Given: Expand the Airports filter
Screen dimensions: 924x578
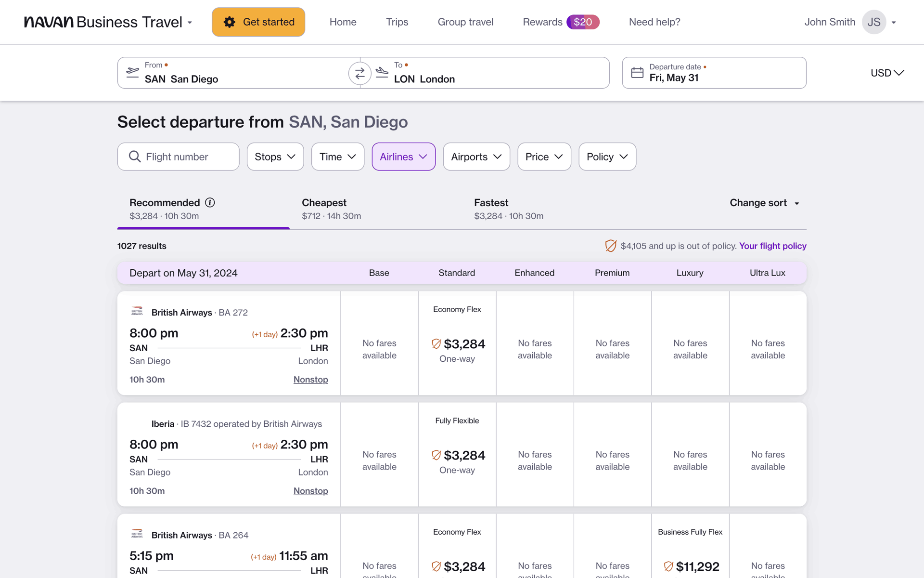Looking at the screenshot, I should click(x=476, y=157).
